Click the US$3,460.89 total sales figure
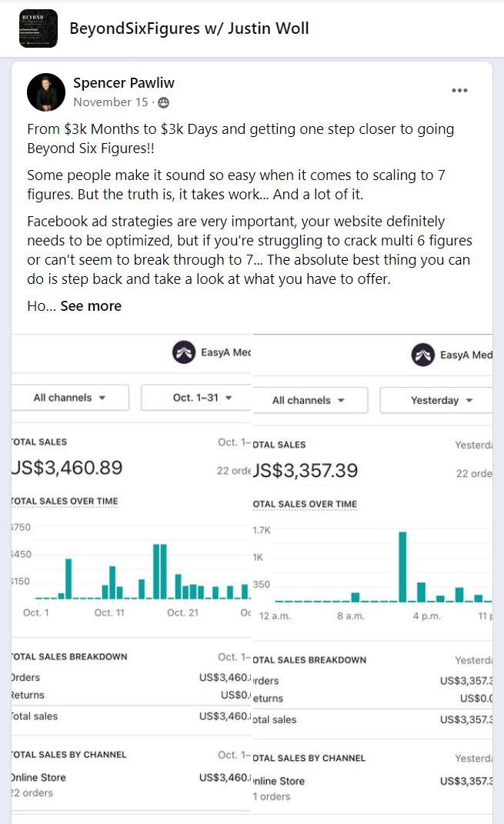 click(x=67, y=467)
